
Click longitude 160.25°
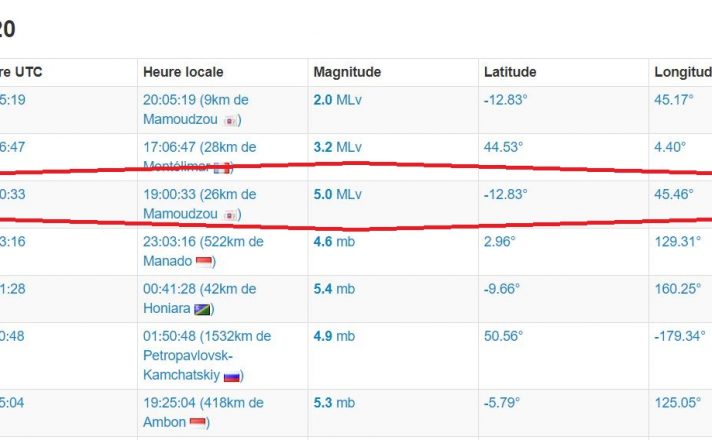click(x=677, y=289)
